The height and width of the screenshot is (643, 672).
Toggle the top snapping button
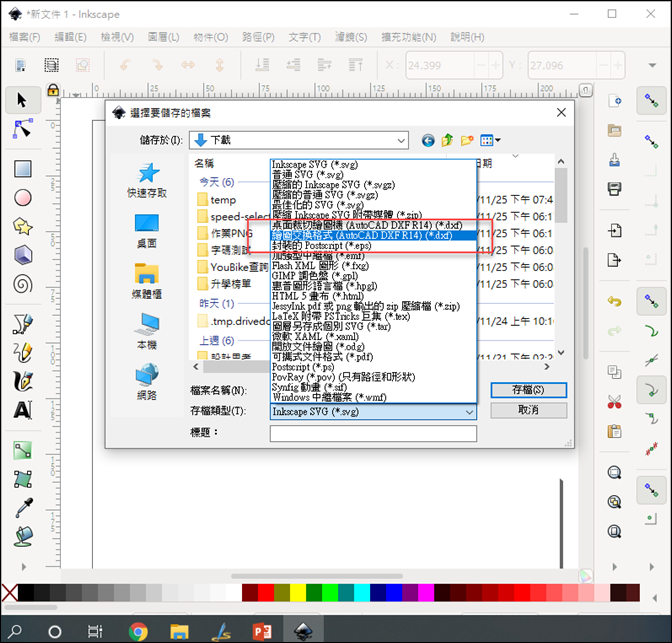(x=651, y=101)
